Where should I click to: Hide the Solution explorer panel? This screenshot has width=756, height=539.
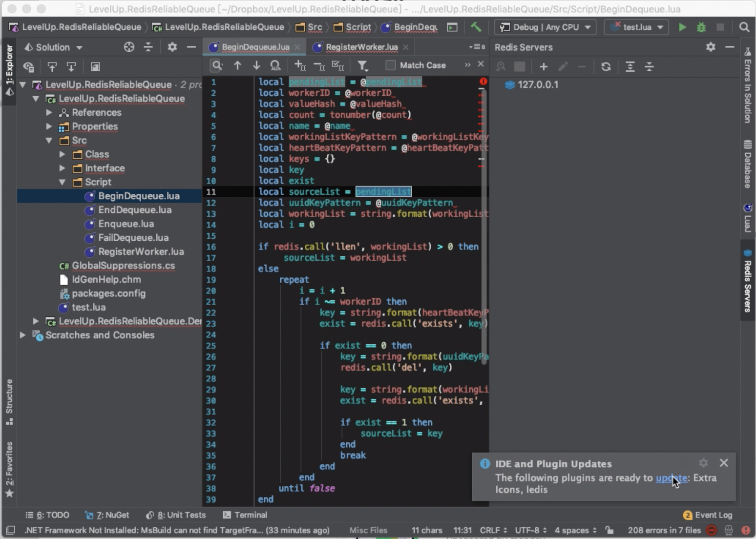[x=191, y=47]
